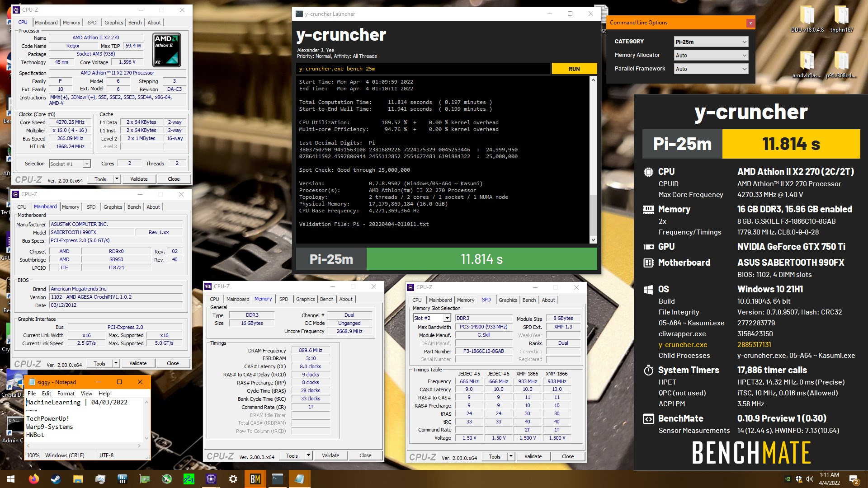Click the purple CPU-Z chip taskbar icon
This screenshot has height=488, width=868.
(x=211, y=479)
